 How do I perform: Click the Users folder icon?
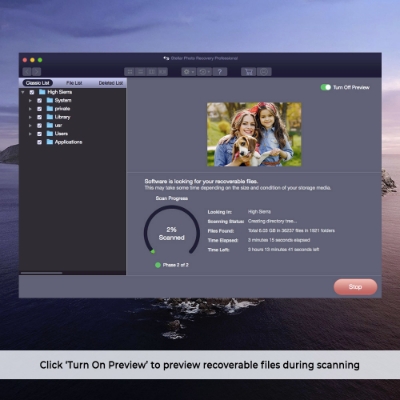(50, 133)
